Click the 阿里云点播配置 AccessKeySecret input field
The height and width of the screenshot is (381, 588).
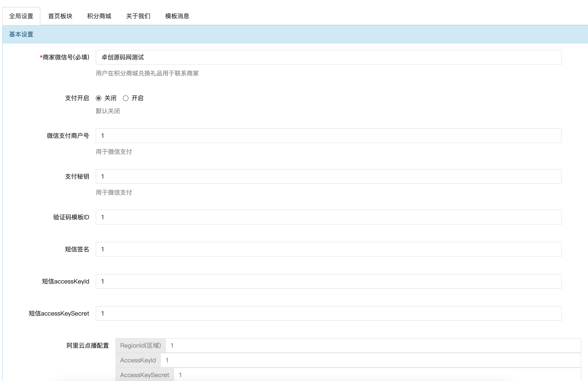(x=377, y=374)
